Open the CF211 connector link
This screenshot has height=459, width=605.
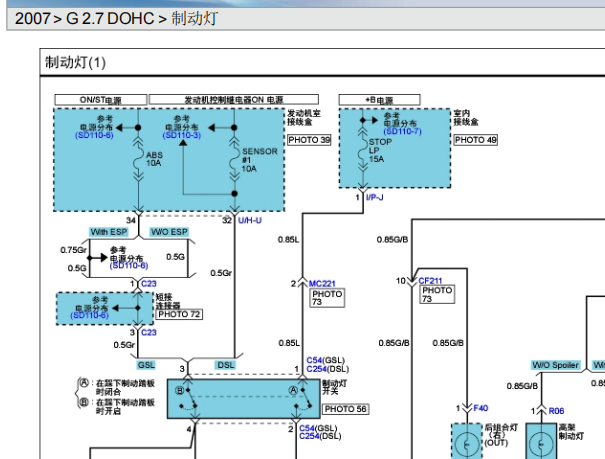(x=430, y=281)
